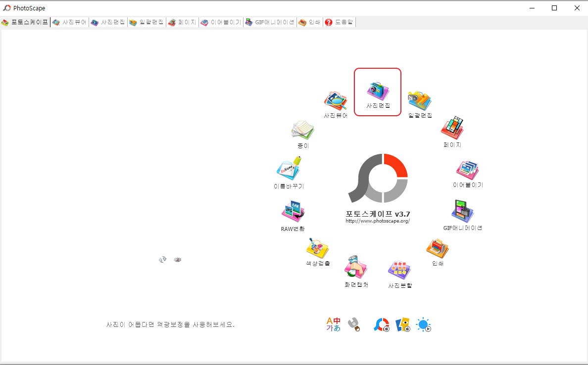The height and width of the screenshot is (365, 588).
Task: Switch to the GIF애니메이션 tab
Action: [270, 22]
